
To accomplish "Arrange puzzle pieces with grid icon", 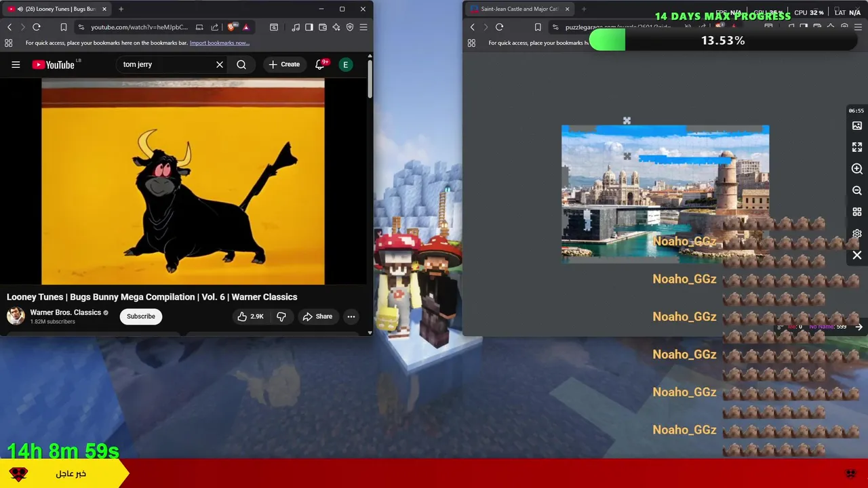I will [x=857, y=212].
